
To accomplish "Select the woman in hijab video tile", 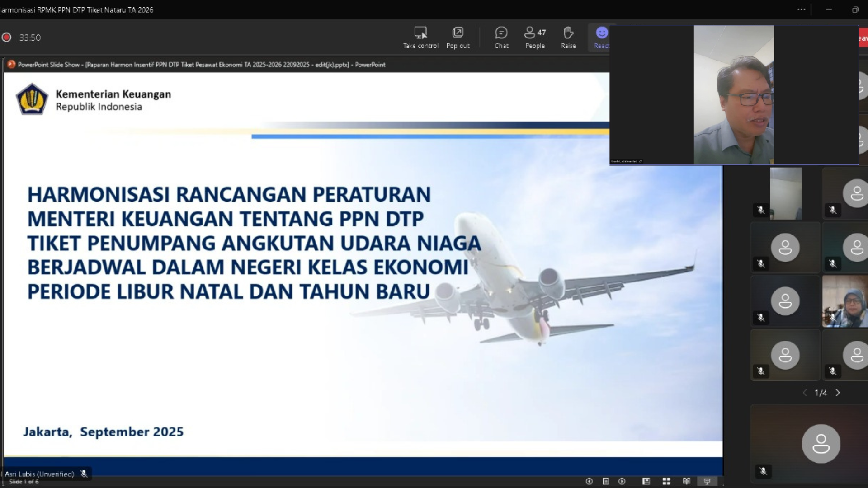I will (845, 301).
